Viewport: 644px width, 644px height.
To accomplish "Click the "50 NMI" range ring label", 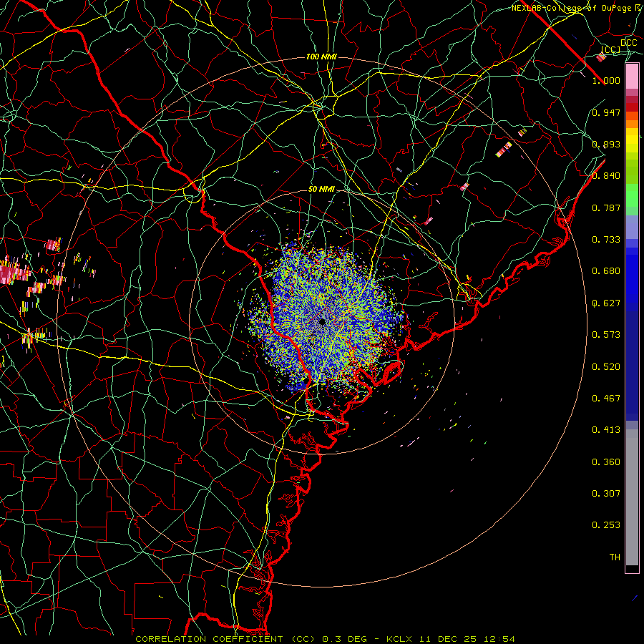I will click(321, 190).
